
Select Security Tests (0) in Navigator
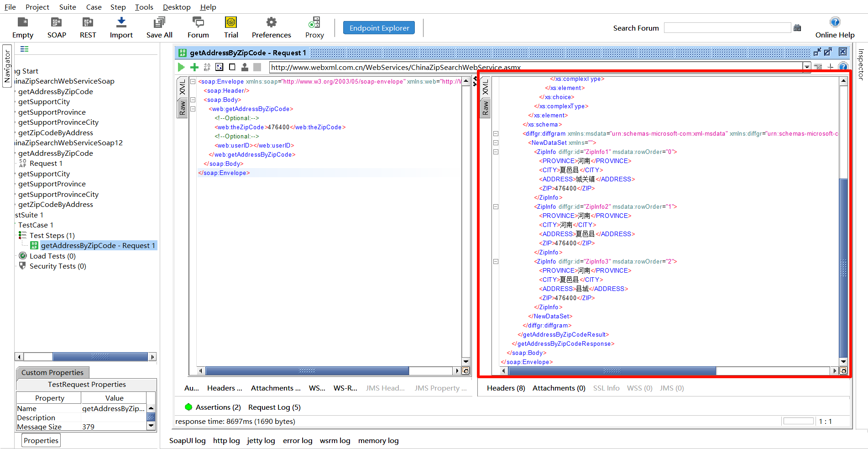58,266
